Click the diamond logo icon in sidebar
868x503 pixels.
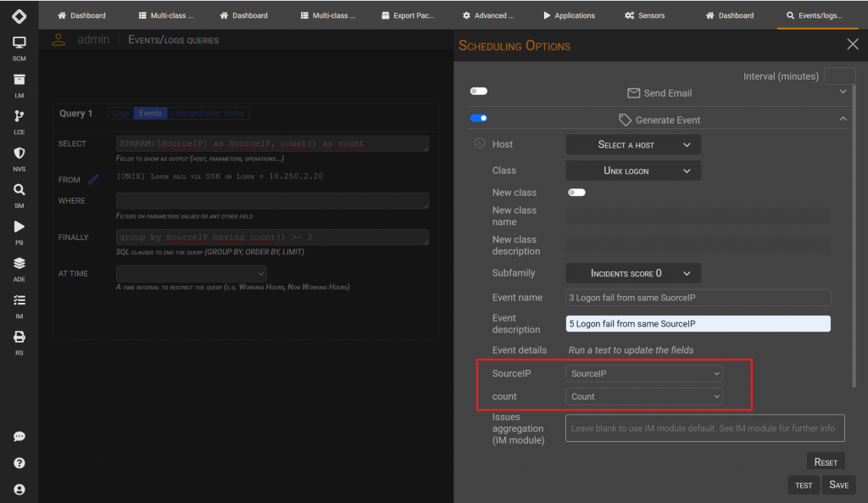pos(19,16)
